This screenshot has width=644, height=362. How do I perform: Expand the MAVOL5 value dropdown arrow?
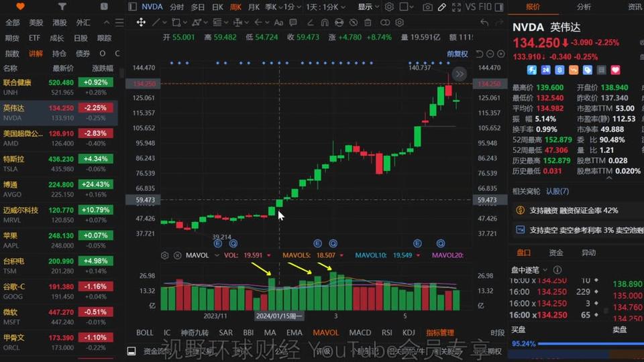click(341, 255)
